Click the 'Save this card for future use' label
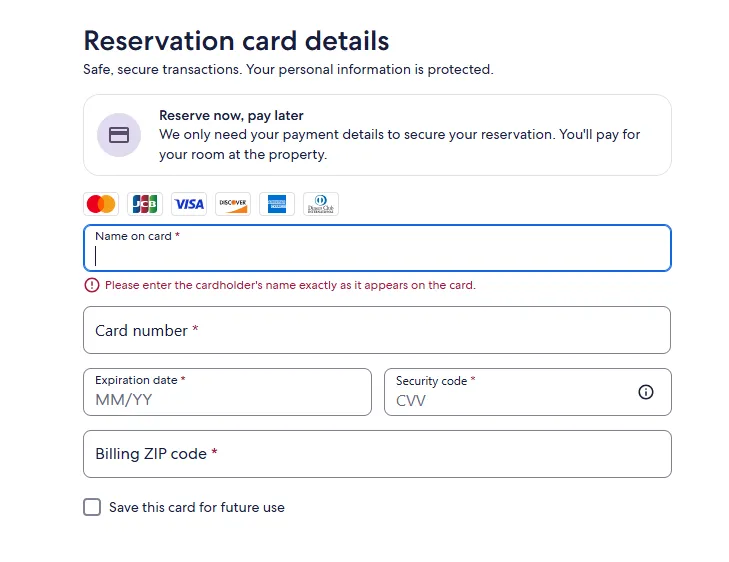The width and height of the screenshot is (729, 562). [197, 508]
